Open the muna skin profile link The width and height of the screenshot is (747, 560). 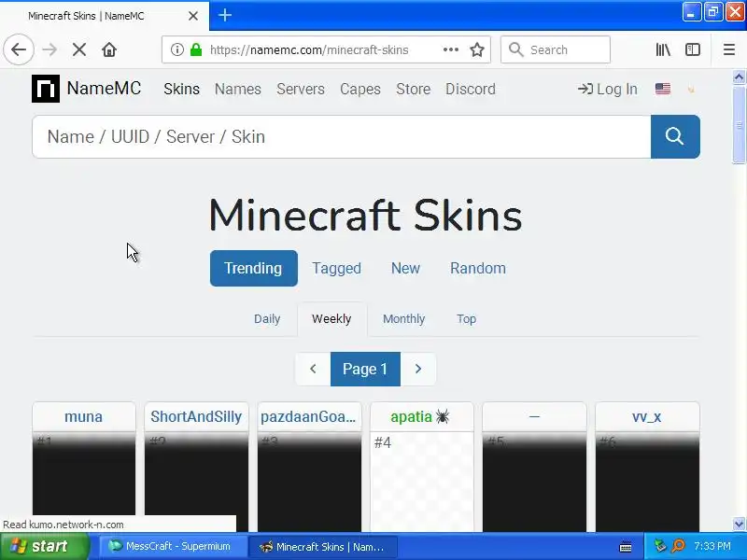(83, 416)
